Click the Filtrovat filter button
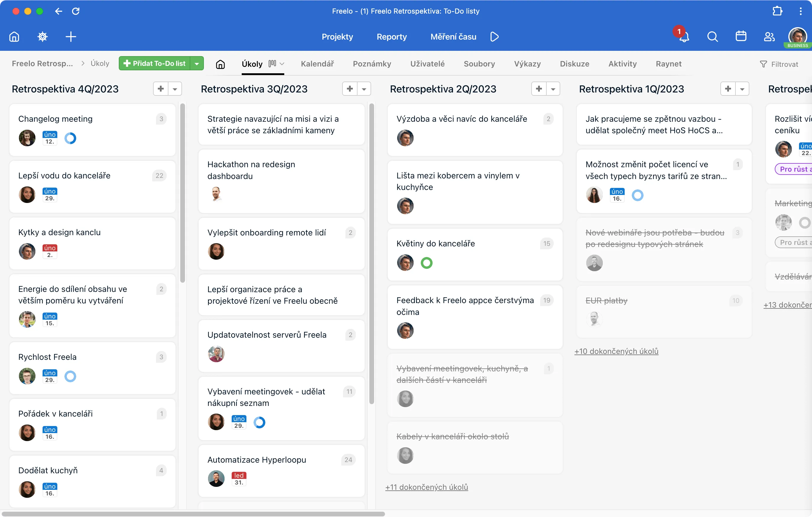Screen dimensions: 812x517 pyautogui.click(x=779, y=64)
